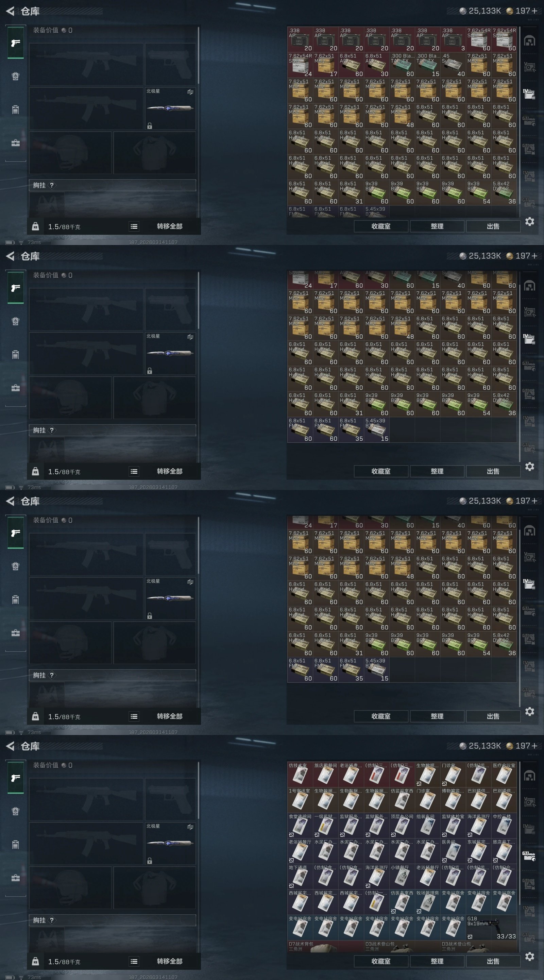Open 收藏室 from the key card view

point(381,961)
